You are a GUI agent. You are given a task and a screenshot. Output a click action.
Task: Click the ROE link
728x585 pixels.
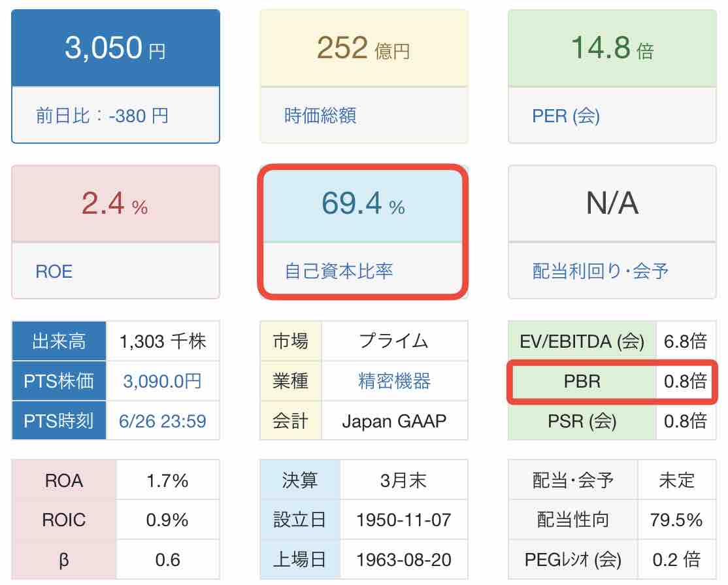54,272
